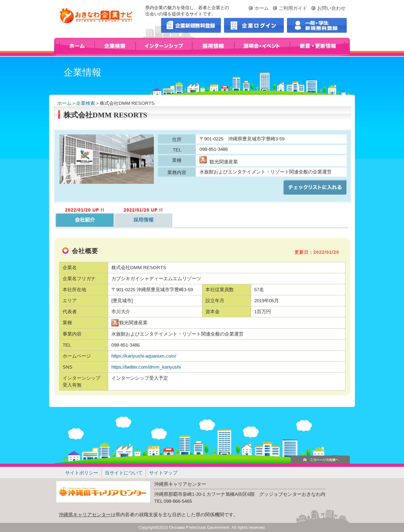Open the サイトマップ footer link

pyautogui.click(x=163, y=473)
